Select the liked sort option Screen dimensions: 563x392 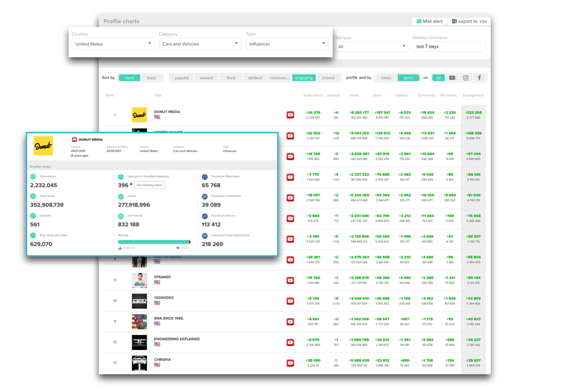[231, 78]
